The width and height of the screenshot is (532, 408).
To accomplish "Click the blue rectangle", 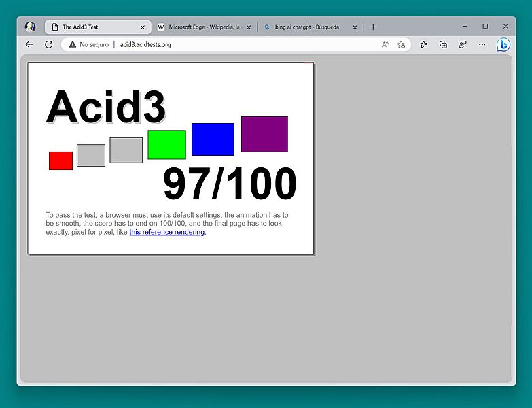I will [x=213, y=139].
